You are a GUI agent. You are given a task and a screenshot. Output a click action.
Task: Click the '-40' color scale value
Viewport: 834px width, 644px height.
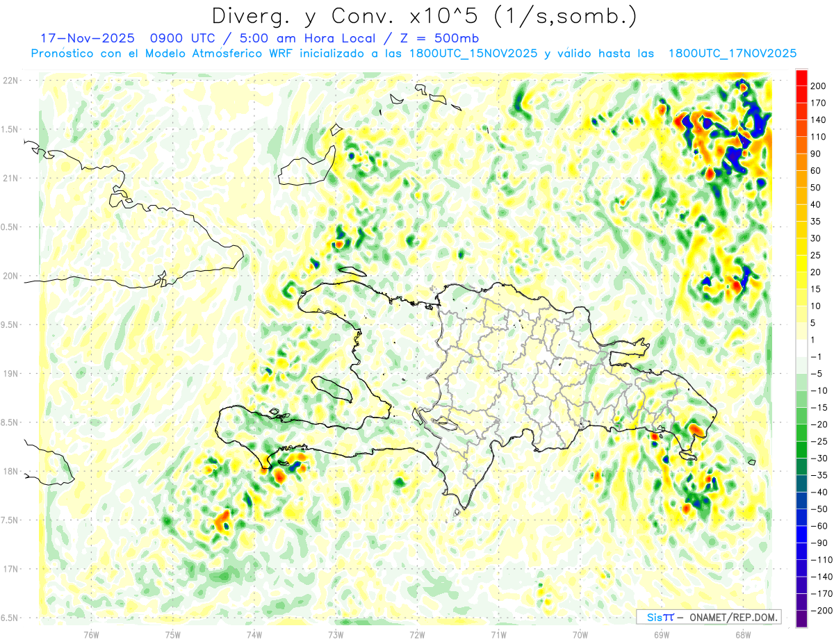(x=821, y=493)
